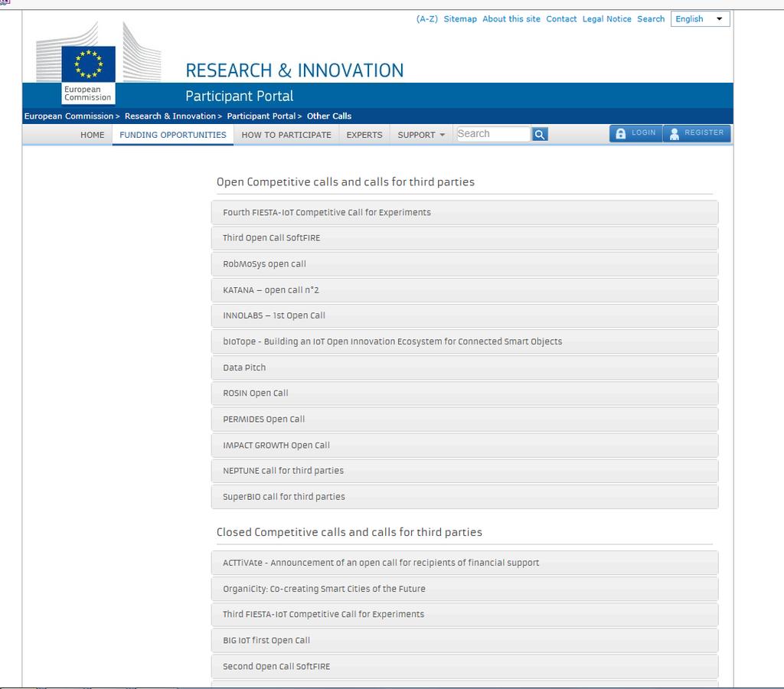Expand Fourth FIESTA-IoT Competitive Call for Experiments

coord(465,213)
